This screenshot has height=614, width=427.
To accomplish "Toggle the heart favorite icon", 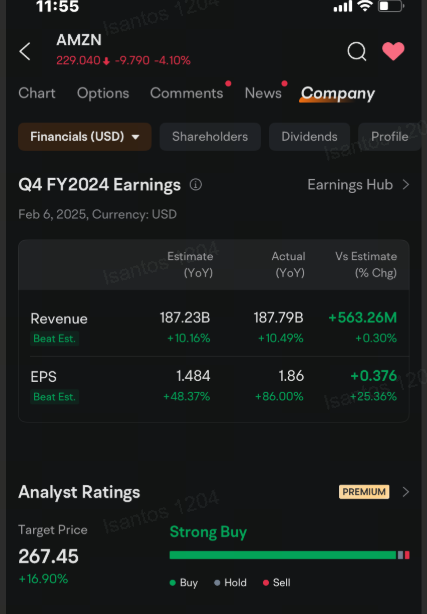I will tap(393, 51).
